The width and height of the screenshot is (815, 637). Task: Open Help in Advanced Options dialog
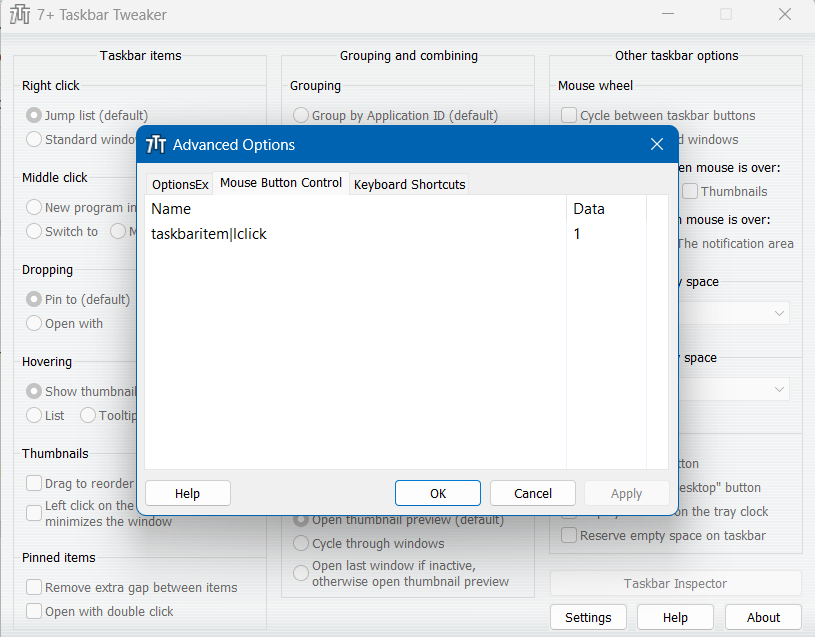point(188,493)
